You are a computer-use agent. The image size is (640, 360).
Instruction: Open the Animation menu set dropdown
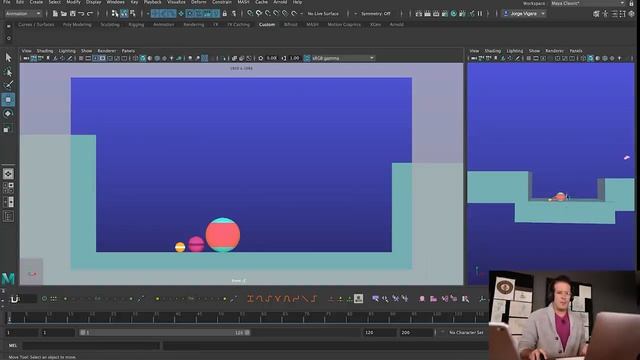[23, 13]
